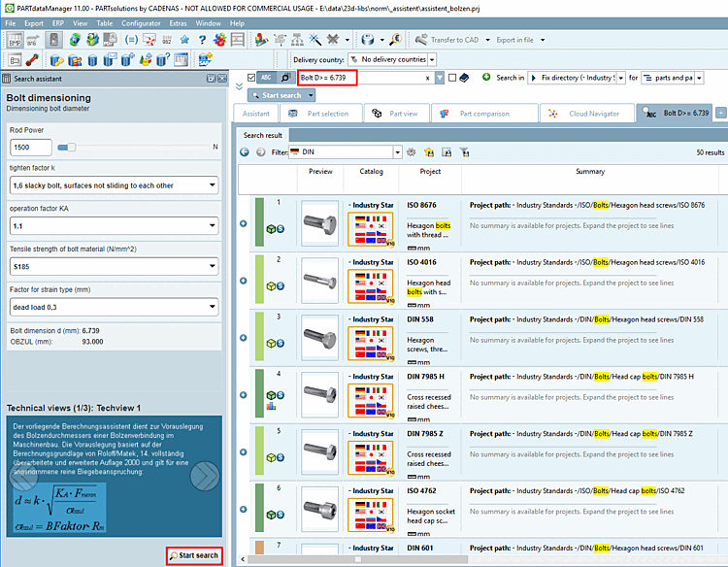Expand search options double chevron
The image size is (728, 567).
239,86
